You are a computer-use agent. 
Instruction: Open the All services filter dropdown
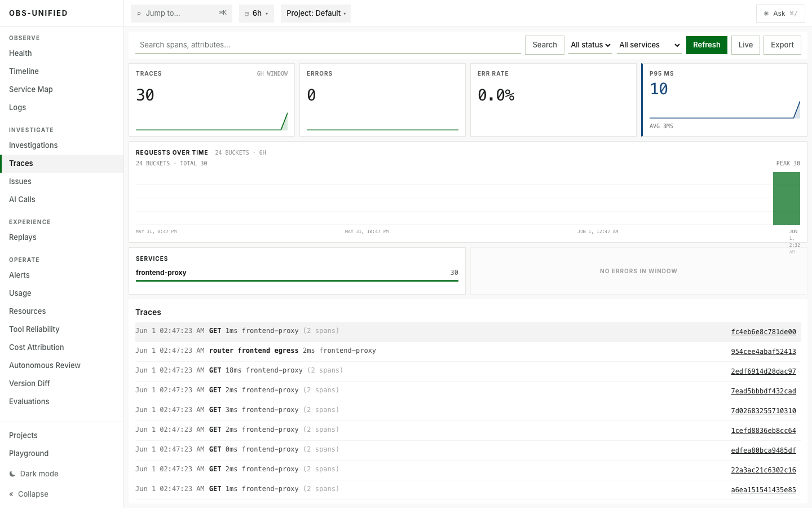[649, 45]
